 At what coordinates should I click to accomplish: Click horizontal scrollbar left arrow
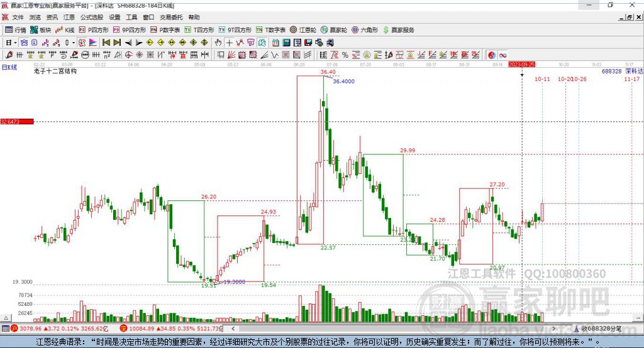tap(233, 329)
